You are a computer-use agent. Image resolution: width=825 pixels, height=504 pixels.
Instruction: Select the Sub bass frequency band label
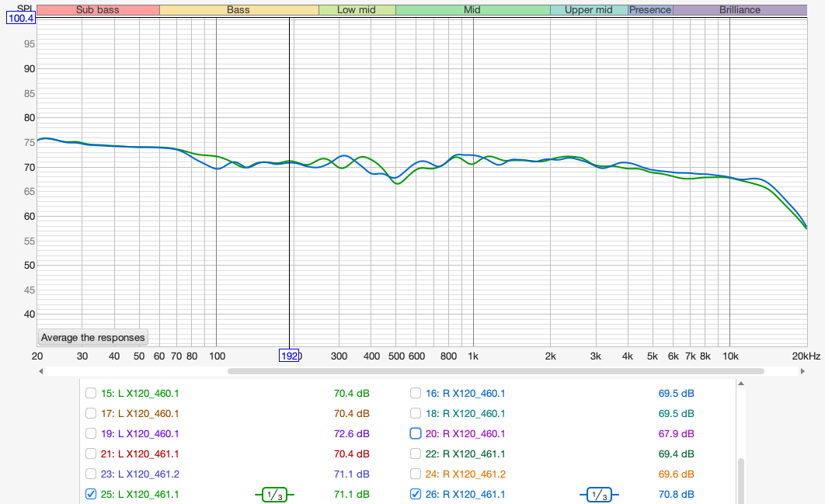97,10
